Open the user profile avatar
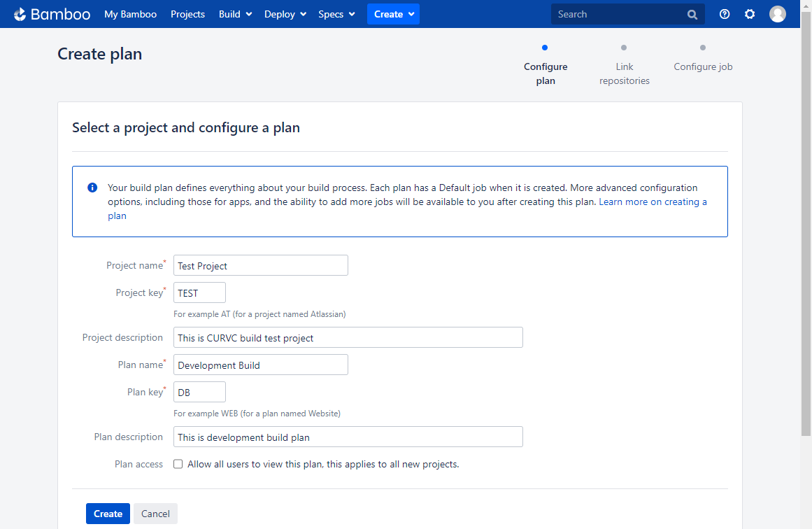Image resolution: width=812 pixels, height=529 pixels. [x=777, y=14]
